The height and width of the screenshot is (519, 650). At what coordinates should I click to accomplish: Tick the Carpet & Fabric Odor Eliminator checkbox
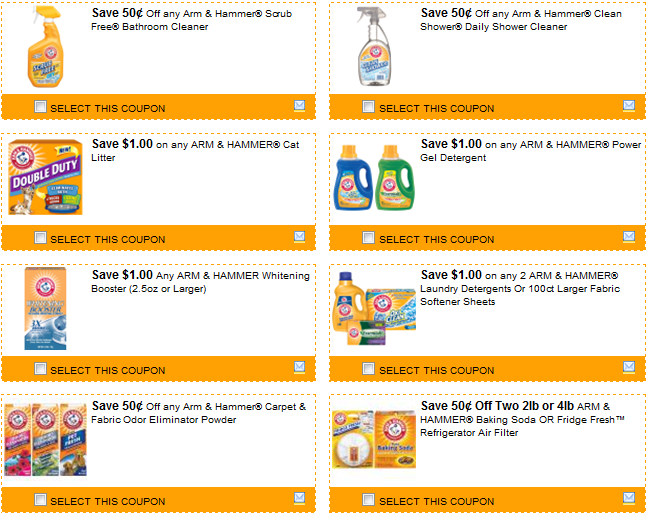(x=40, y=500)
